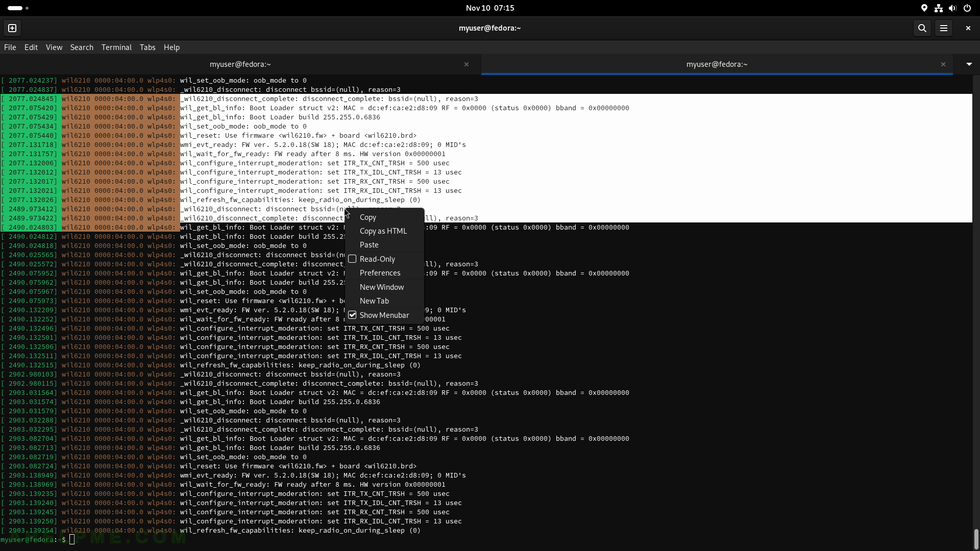
Task: Open the Terminal menu
Action: pyautogui.click(x=116, y=47)
